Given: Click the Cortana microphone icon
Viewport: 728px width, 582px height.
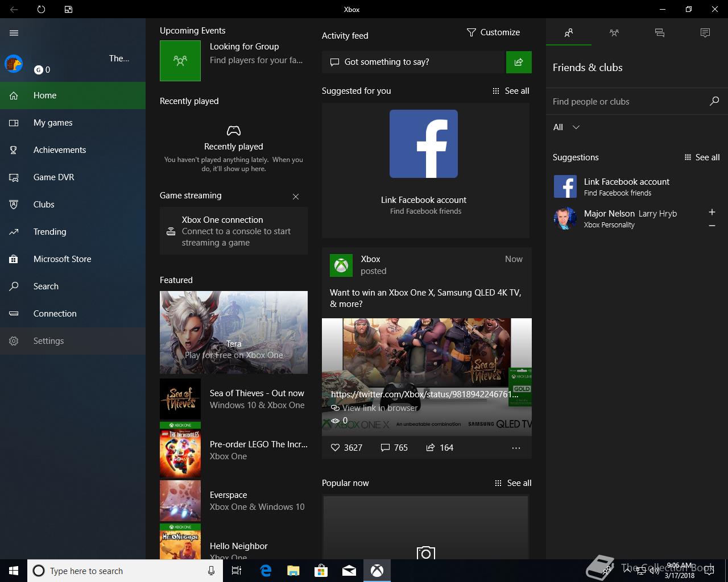Looking at the screenshot, I should [x=211, y=571].
